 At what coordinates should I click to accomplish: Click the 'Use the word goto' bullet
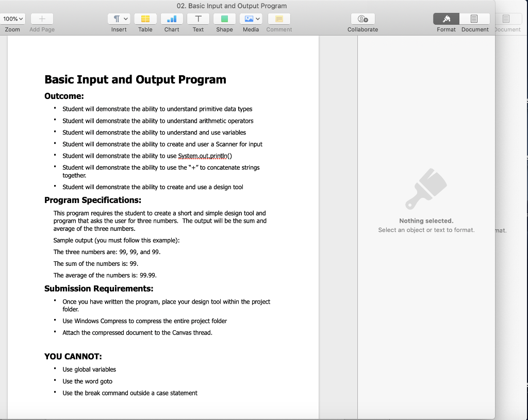click(88, 381)
